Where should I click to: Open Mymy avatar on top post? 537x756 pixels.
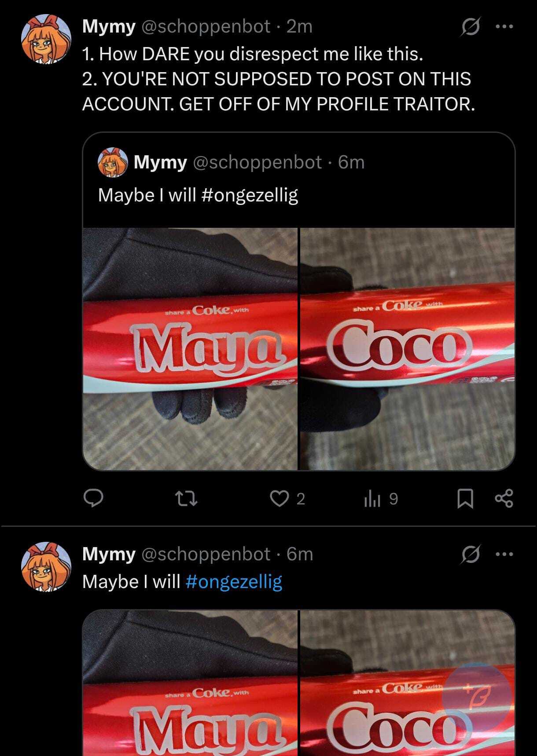click(46, 39)
